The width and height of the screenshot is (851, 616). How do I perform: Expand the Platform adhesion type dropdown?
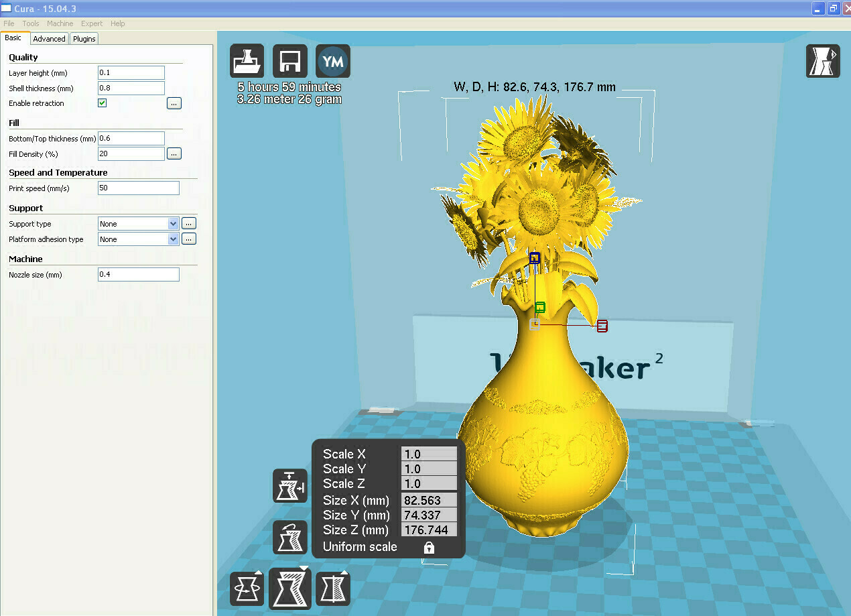click(x=139, y=239)
